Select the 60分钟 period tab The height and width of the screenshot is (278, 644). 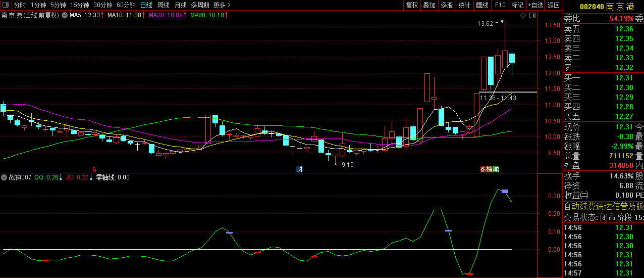coord(126,5)
